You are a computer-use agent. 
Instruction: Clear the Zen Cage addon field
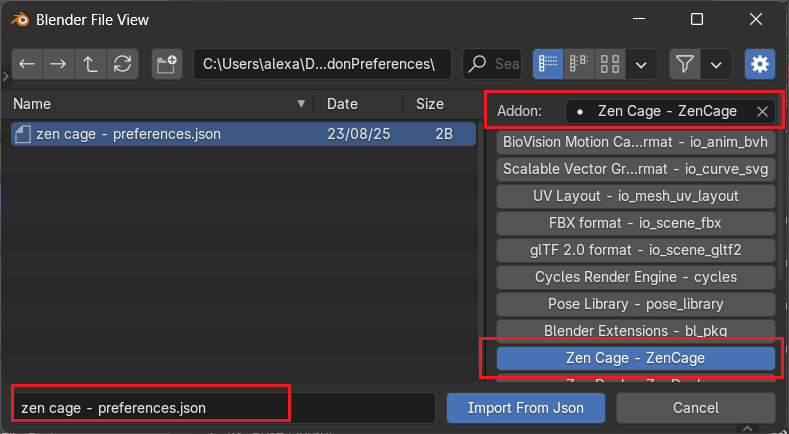click(762, 111)
